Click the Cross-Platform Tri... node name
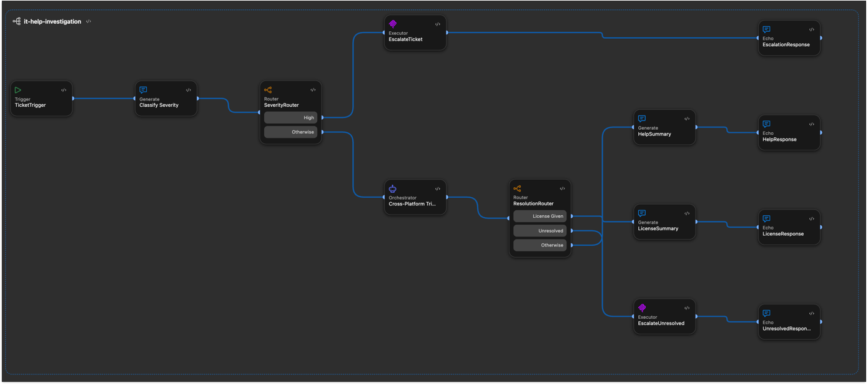 412,203
